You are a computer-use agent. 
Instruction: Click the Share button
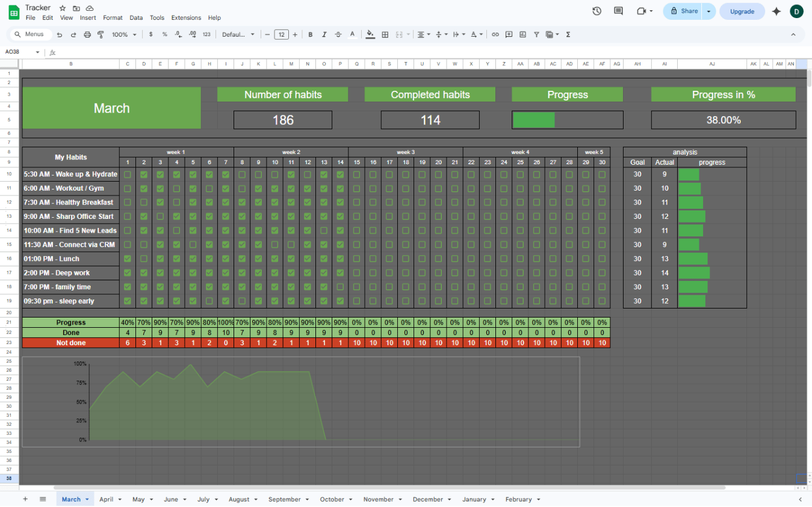pos(683,11)
